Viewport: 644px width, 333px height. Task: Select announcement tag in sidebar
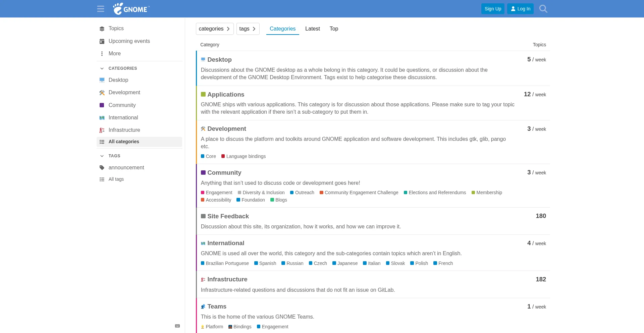coord(139,168)
